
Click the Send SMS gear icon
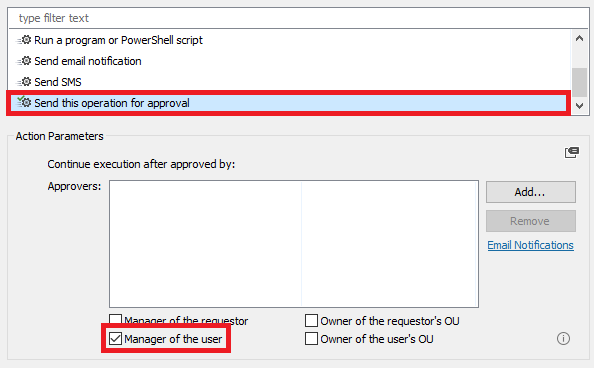(24, 81)
